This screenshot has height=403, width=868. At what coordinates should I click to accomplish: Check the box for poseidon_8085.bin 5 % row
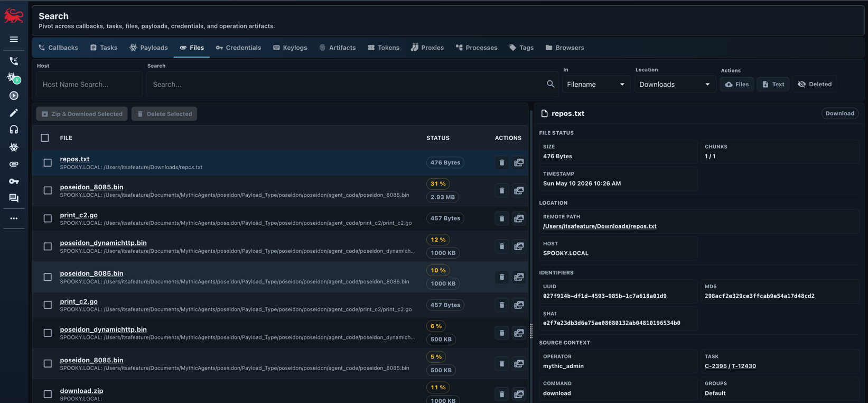[x=48, y=363]
